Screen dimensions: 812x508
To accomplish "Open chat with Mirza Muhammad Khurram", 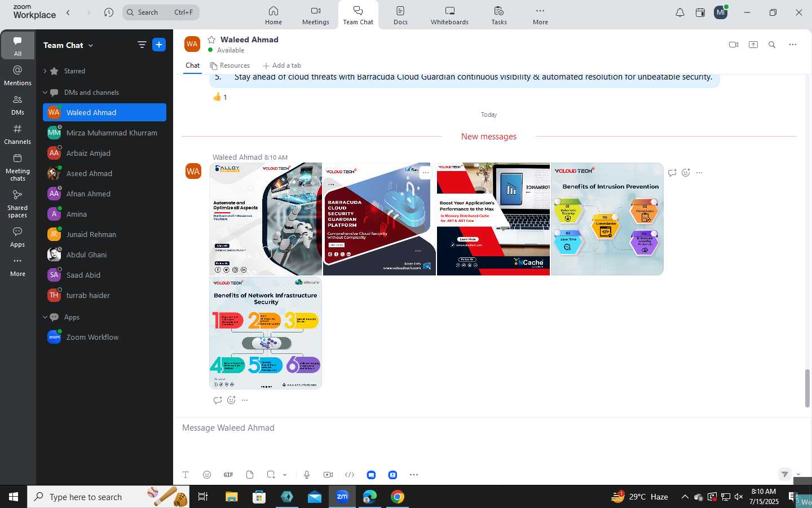I will (x=104, y=133).
